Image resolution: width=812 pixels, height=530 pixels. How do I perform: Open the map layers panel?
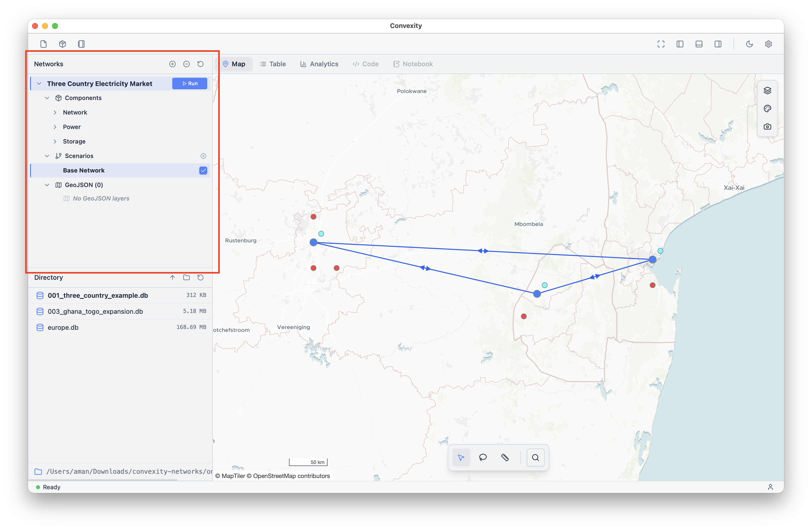[x=767, y=90]
